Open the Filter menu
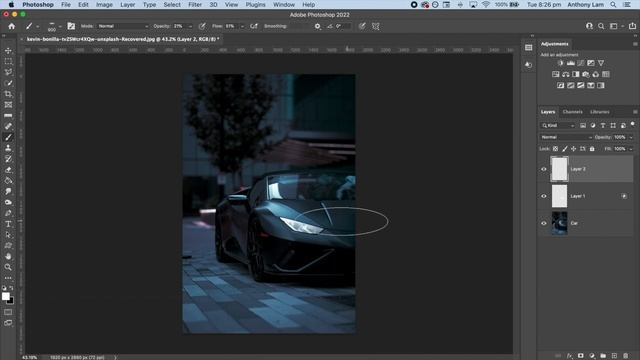Image resolution: width=640 pixels, height=360 pixels. click(195, 4)
